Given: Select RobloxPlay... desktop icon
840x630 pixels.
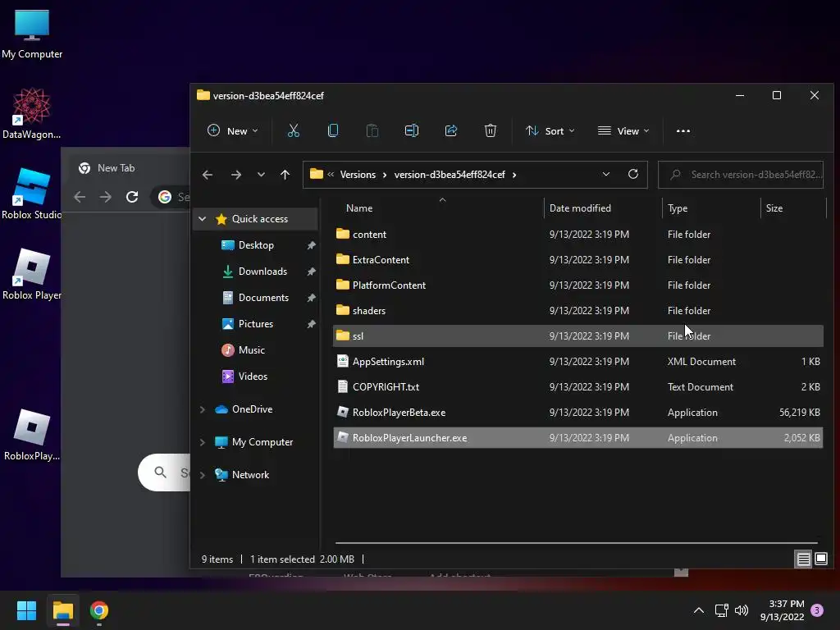Looking at the screenshot, I should click(32, 435).
